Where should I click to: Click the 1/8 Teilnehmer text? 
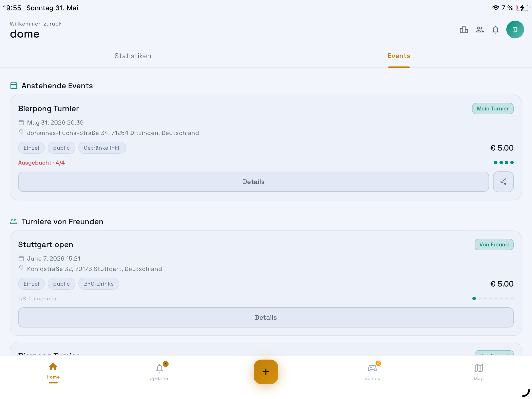pyautogui.click(x=38, y=299)
